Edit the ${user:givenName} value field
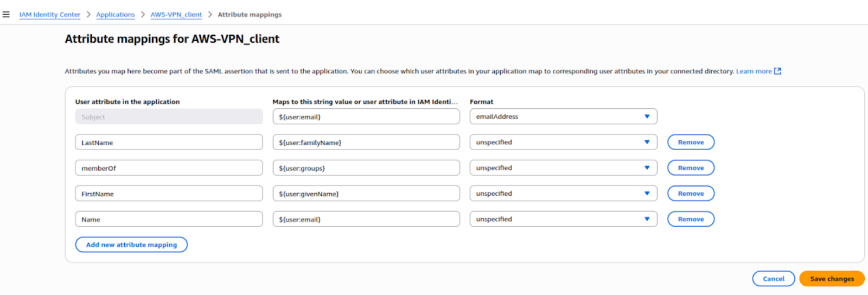Viewport: 868px width, 295px height. [x=366, y=194]
